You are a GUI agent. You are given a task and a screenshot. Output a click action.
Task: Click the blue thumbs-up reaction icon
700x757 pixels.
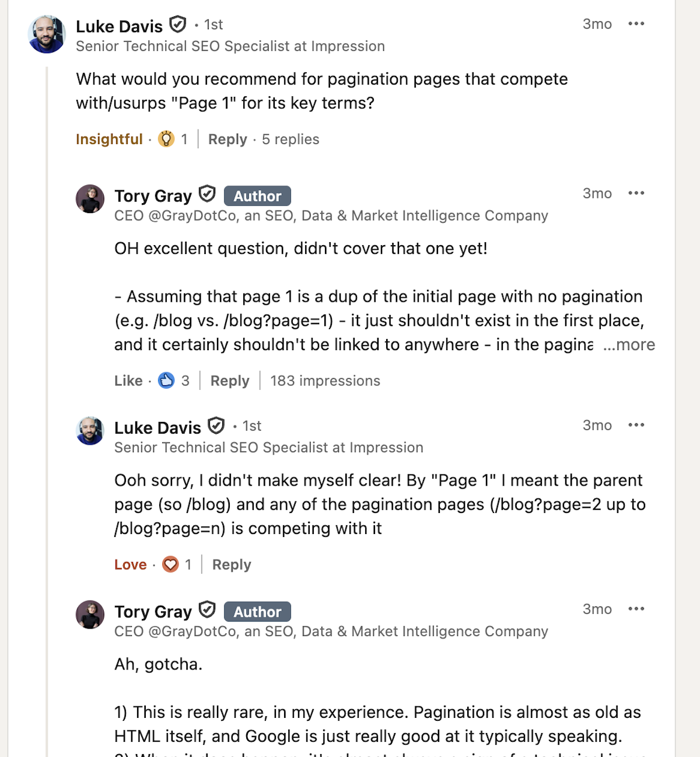coord(166,381)
